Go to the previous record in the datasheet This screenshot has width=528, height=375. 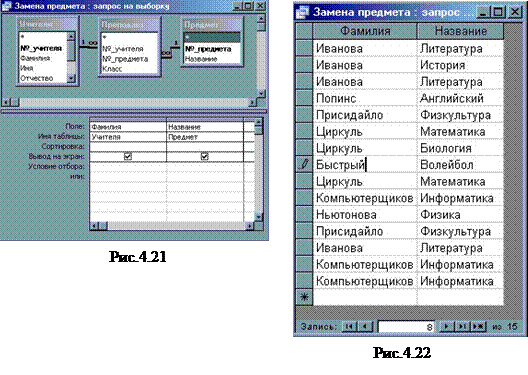click(x=365, y=326)
